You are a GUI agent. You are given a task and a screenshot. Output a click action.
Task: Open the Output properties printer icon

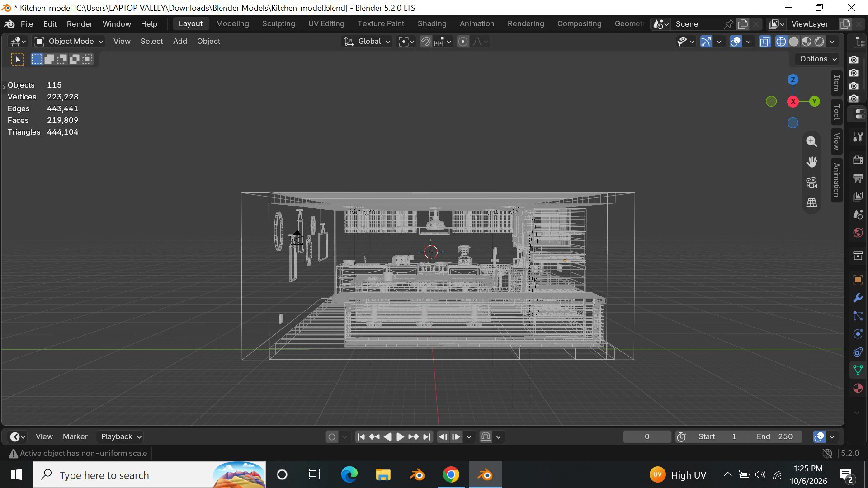tap(858, 178)
